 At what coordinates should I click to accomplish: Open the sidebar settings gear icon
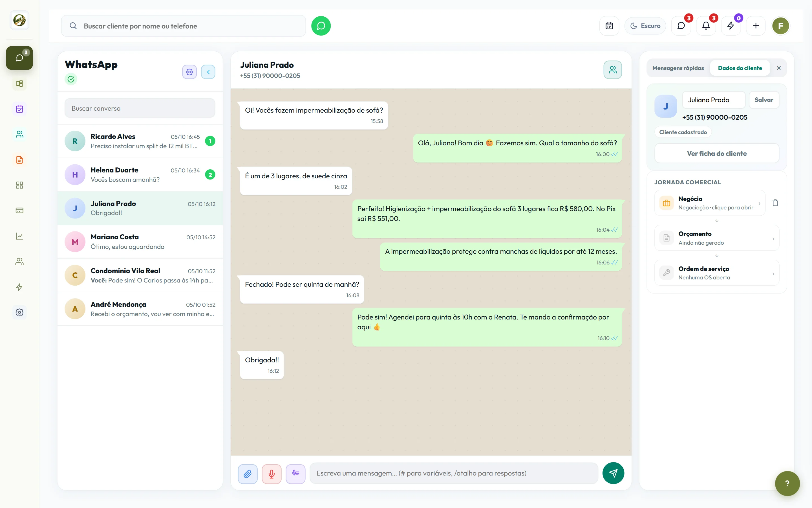point(19,312)
